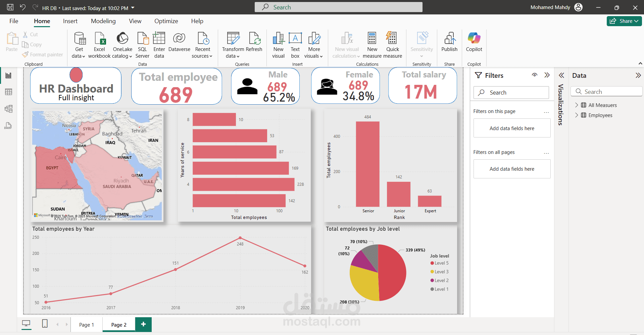
Task: Switch to desktop layout view
Action: coord(26,324)
